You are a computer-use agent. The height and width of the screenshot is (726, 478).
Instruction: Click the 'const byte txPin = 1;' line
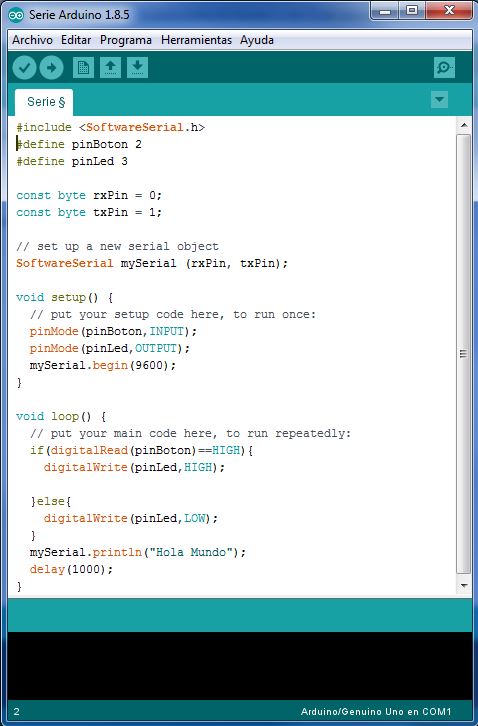click(x=89, y=213)
